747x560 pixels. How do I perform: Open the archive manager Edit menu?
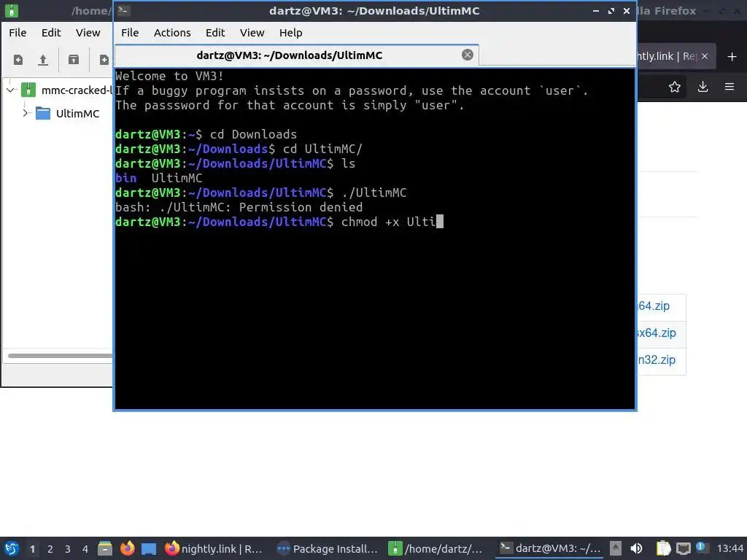click(51, 32)
